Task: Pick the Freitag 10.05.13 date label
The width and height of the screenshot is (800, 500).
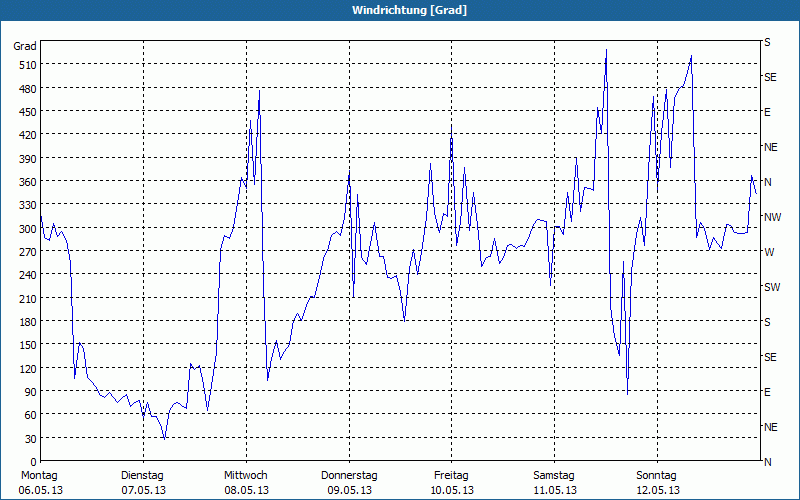Action: (x=451, y=482)
